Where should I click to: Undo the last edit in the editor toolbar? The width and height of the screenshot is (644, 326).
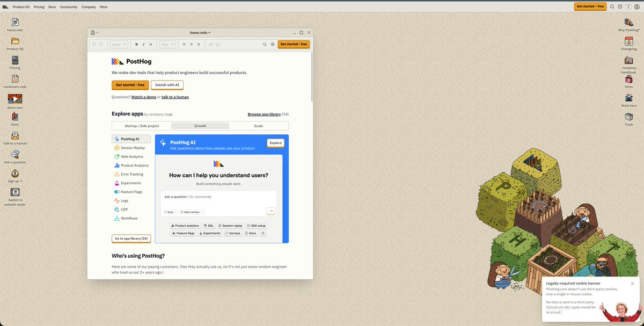point(94,45)
